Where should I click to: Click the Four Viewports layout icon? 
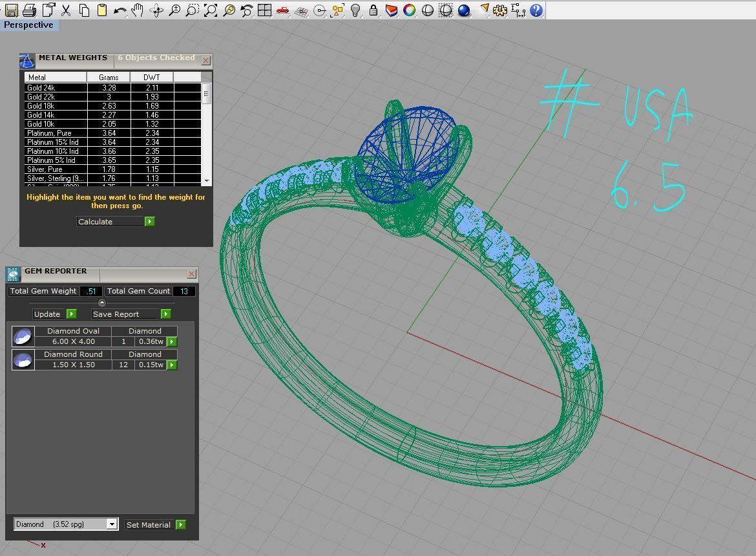click(265, 10)
